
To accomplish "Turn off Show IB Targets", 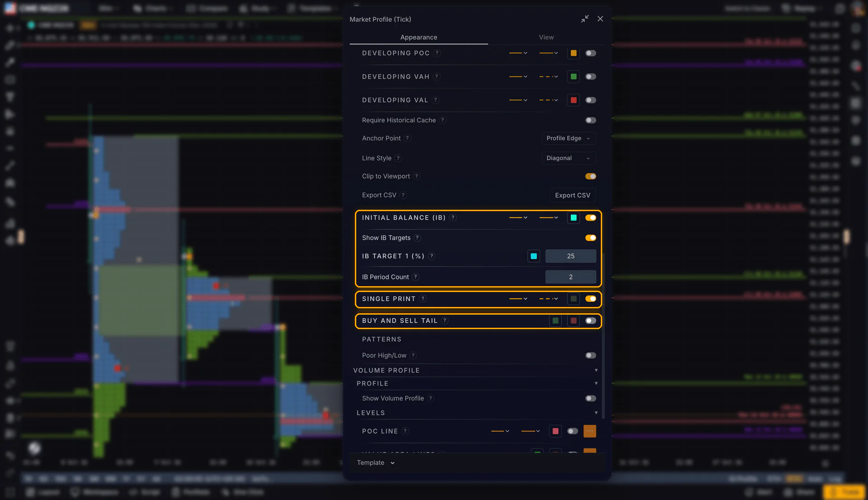I will 590,238.
